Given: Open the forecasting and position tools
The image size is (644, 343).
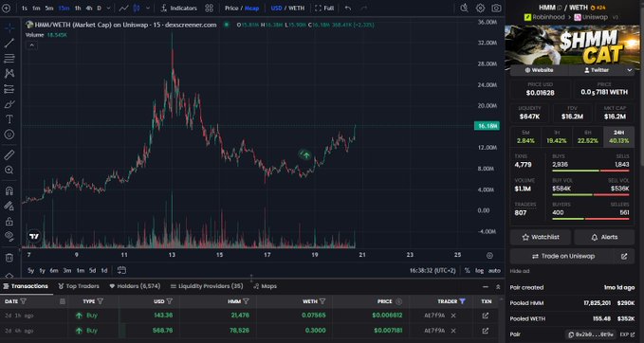Looking at the screenshot, I should click(x=9, y=89).
